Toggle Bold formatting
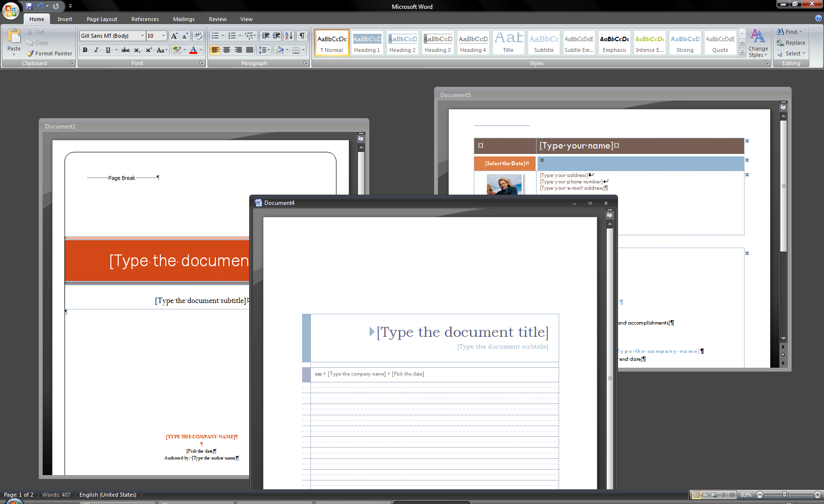This screenshot has width=824, height=504. click(85, 50)
